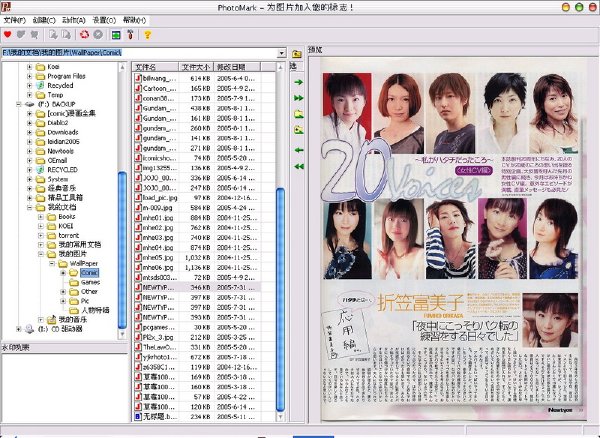600x438 pixels.
Task: Click the double green right arrows
Action: pos(298,98)
